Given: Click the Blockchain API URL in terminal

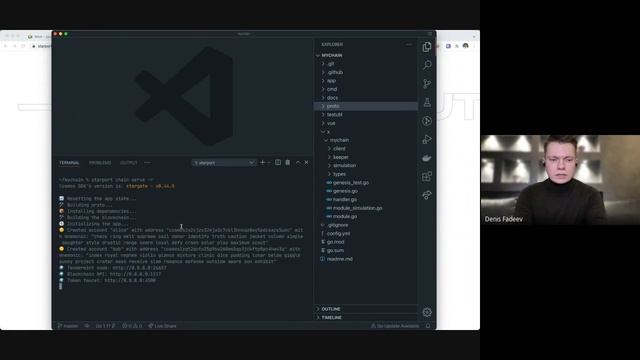Looking at the screenshot, I should point(136,274).
